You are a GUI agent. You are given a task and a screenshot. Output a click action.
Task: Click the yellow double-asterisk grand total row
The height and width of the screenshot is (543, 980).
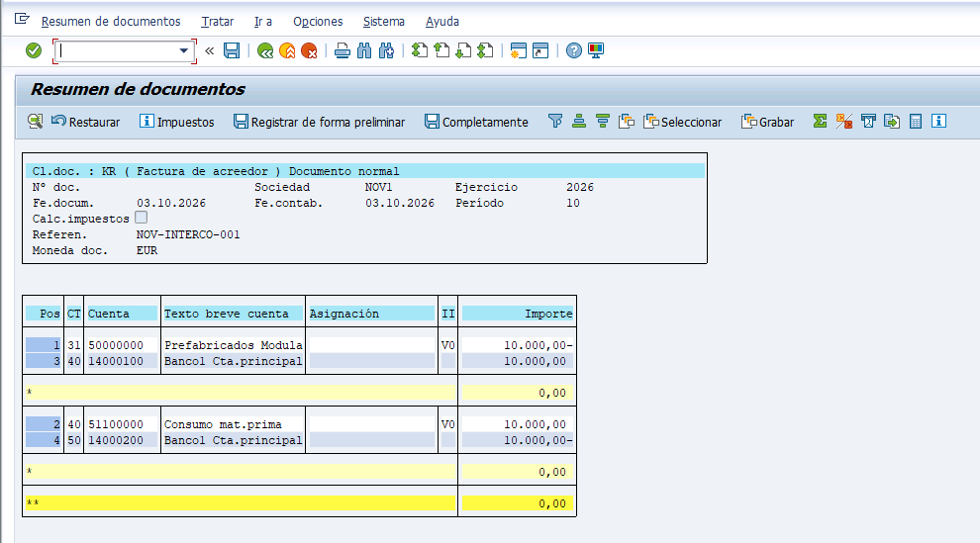tap(299, 503)
